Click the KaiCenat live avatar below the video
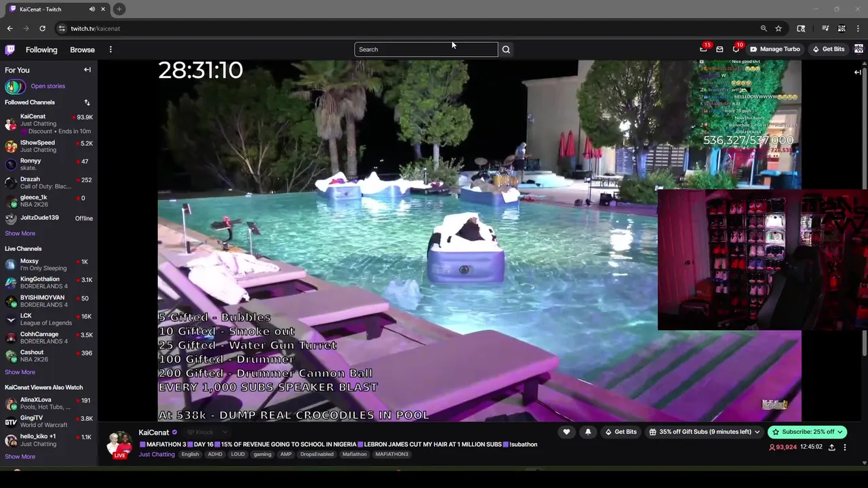Screen dimensions: 868x488 pos(120,445)
